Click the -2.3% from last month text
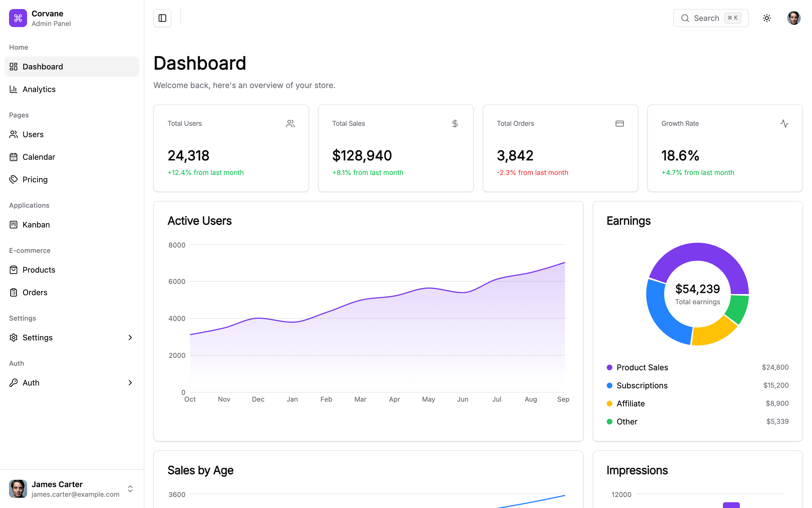The width and height of the screenshot is (812, 508). [533, 173]
